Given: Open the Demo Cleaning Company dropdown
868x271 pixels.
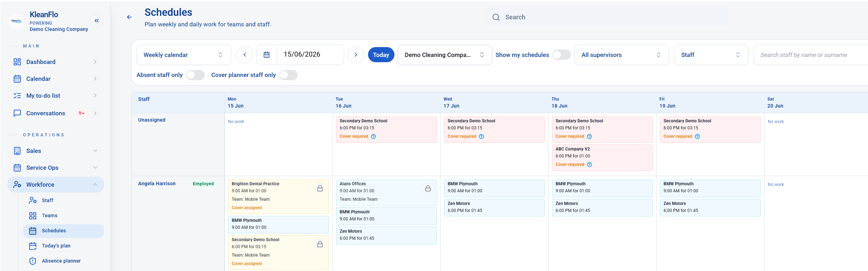Looking at the screenshot, I should coord(445,55).
